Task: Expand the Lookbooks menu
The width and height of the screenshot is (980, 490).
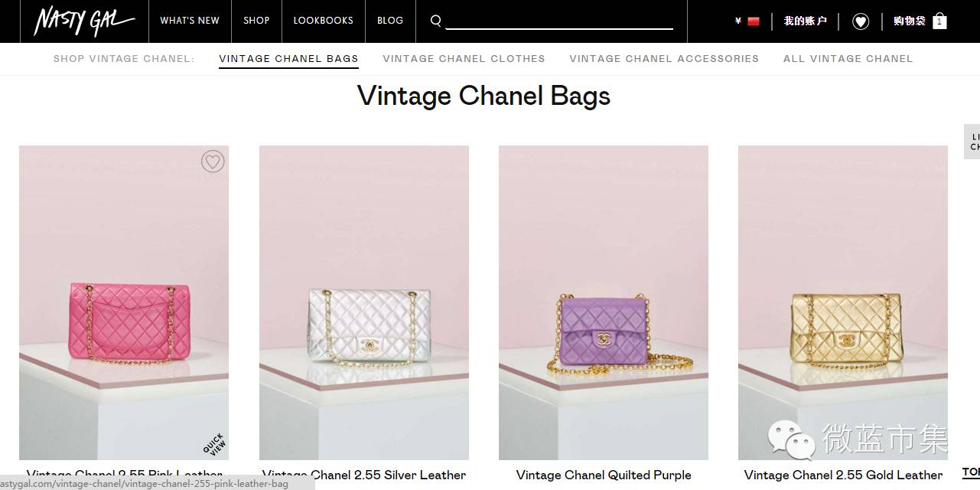Action: tap(323, 21)
